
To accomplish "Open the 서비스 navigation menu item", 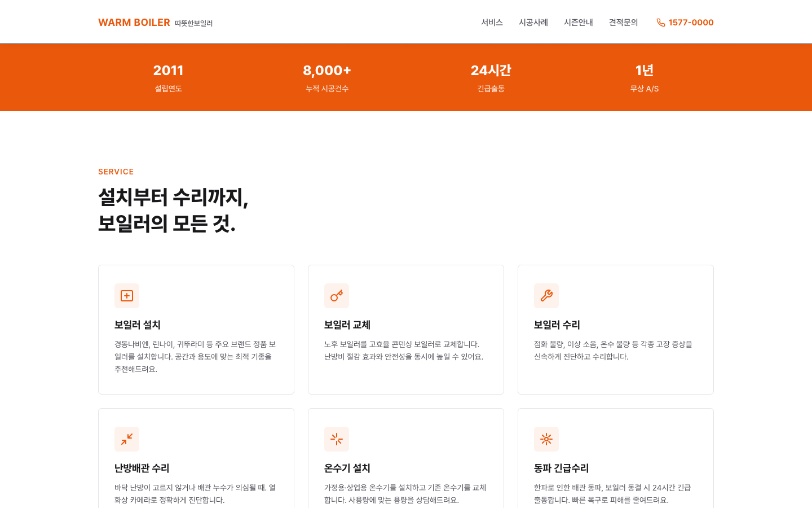I will [x=492, y=23].
